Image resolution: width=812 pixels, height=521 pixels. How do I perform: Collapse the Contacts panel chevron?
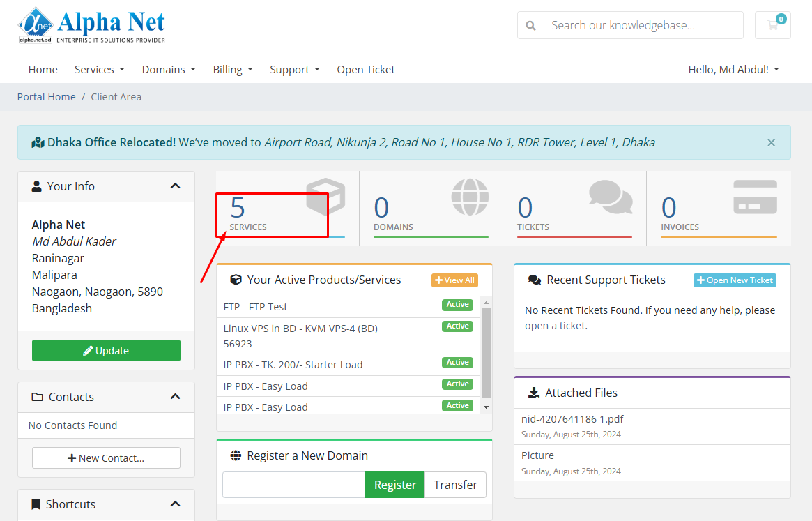click(175, 397)
